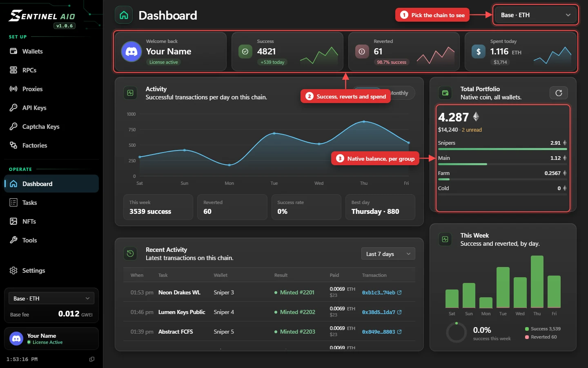Open the NFTs section

pos(51,221)
